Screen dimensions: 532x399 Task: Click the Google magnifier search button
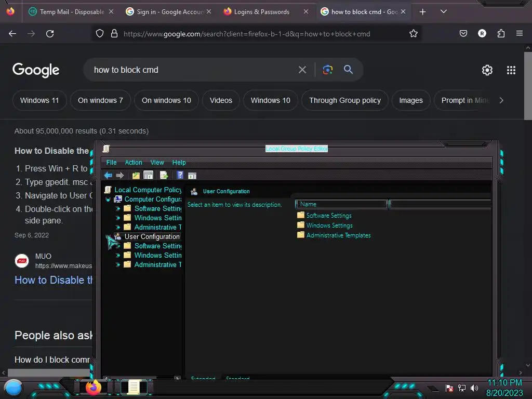point(348,70)
